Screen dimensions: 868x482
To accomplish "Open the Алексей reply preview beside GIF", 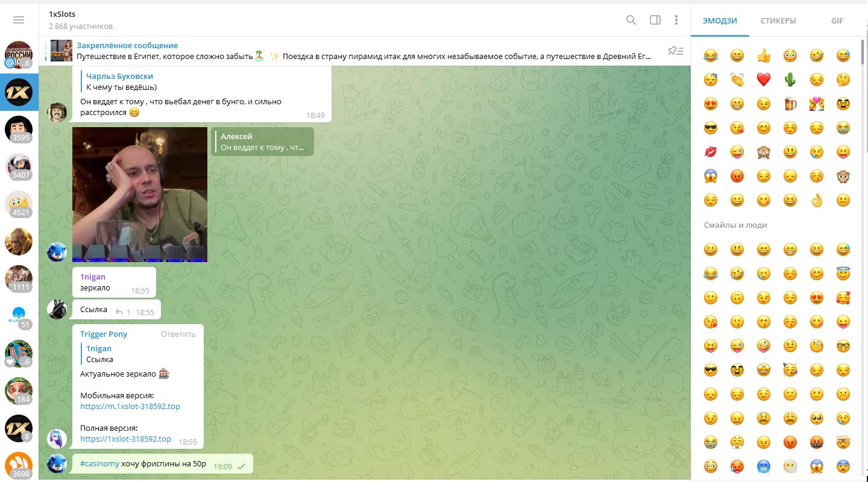I will (263, 142).
